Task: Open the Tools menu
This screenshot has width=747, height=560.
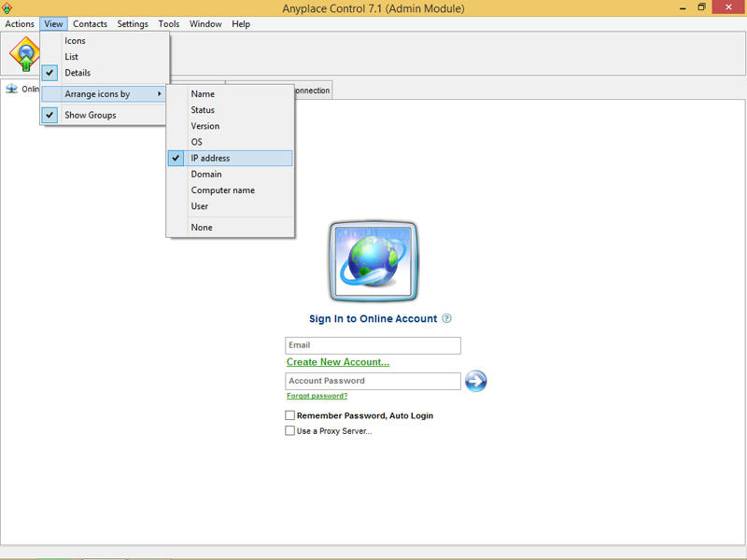Action: [169, 24]
